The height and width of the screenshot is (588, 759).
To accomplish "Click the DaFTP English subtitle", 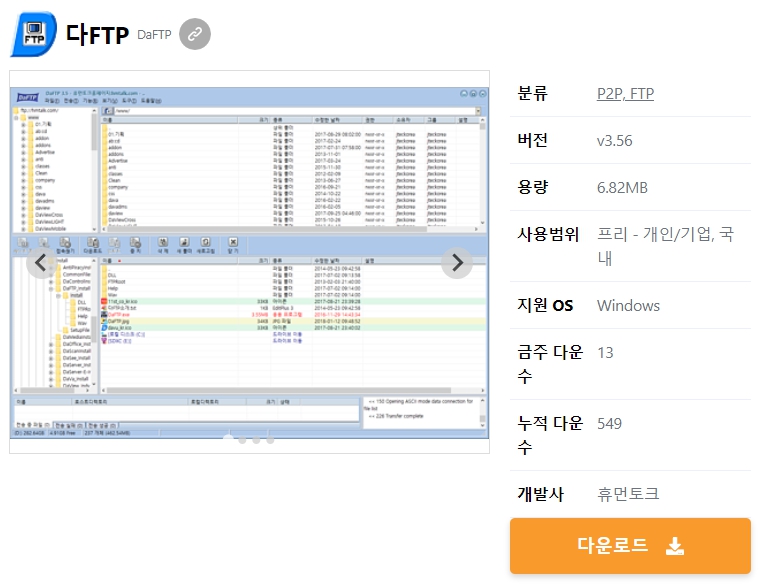I will 154,35.
